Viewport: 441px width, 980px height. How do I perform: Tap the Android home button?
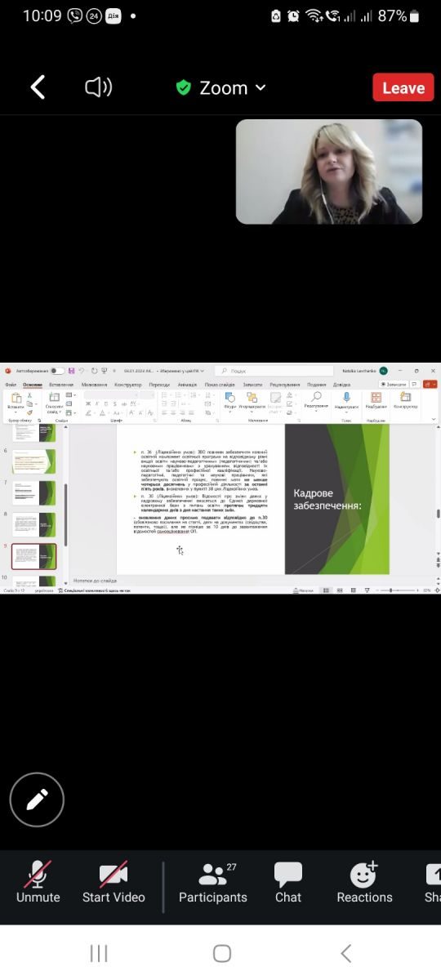[221, 953]
